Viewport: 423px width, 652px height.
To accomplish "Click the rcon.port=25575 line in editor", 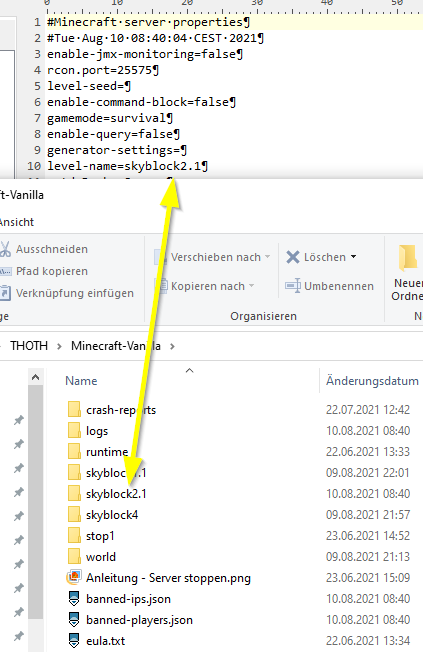I will [x=103, y=70].
